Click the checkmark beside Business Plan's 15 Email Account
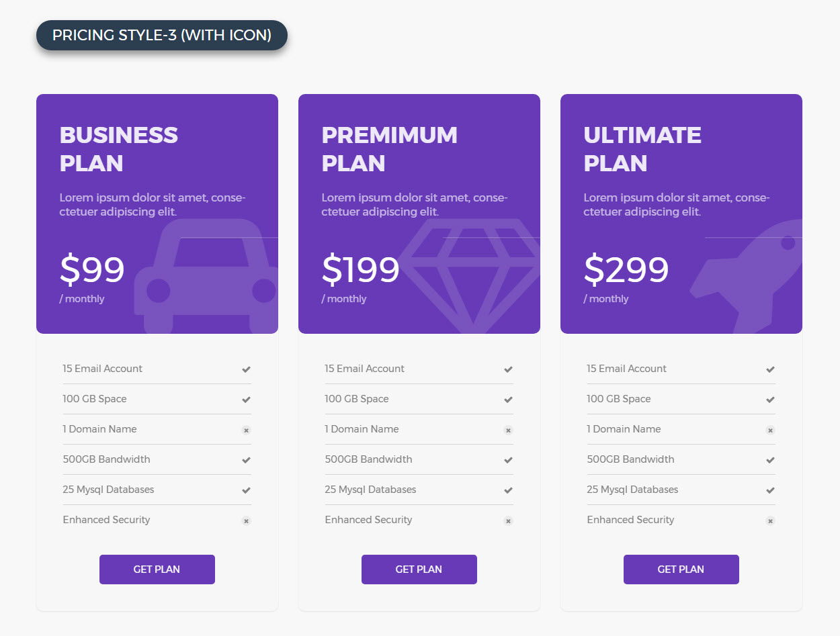The image size is (840, 636). (x=246, y=369)
